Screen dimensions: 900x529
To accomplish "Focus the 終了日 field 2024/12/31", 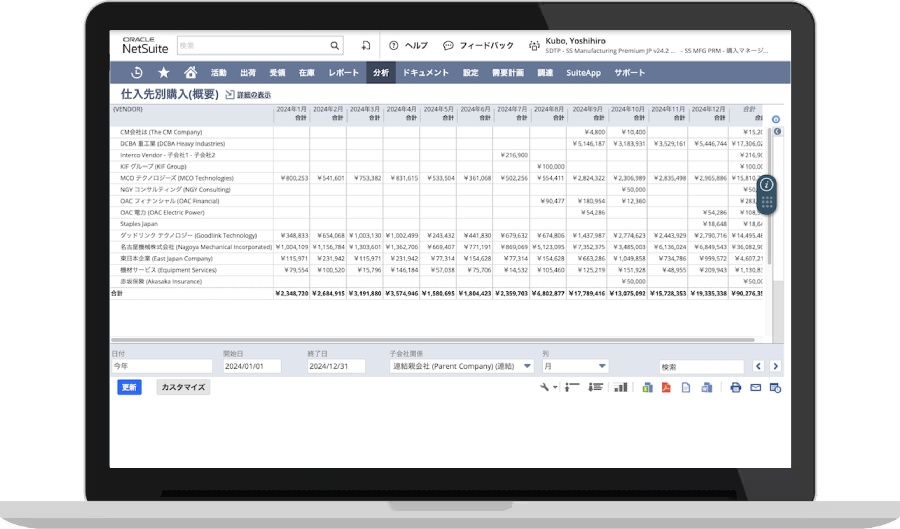I will coord(336,366).
